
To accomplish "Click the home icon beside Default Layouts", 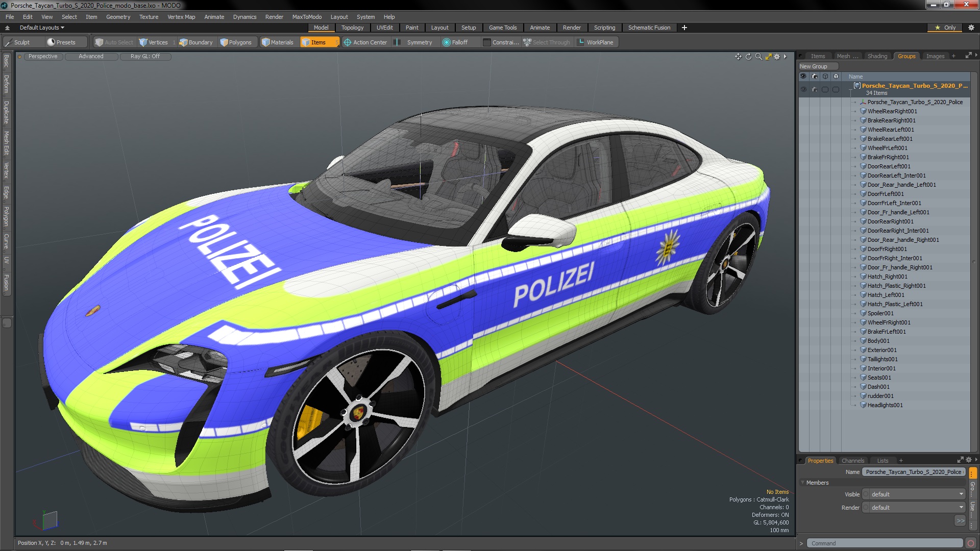I will [x=7, y=28].
